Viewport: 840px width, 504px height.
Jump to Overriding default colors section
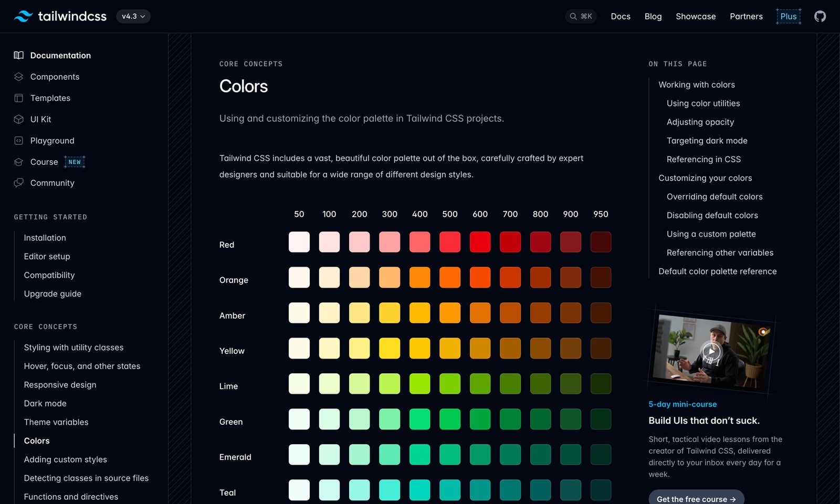click(715, 196)
